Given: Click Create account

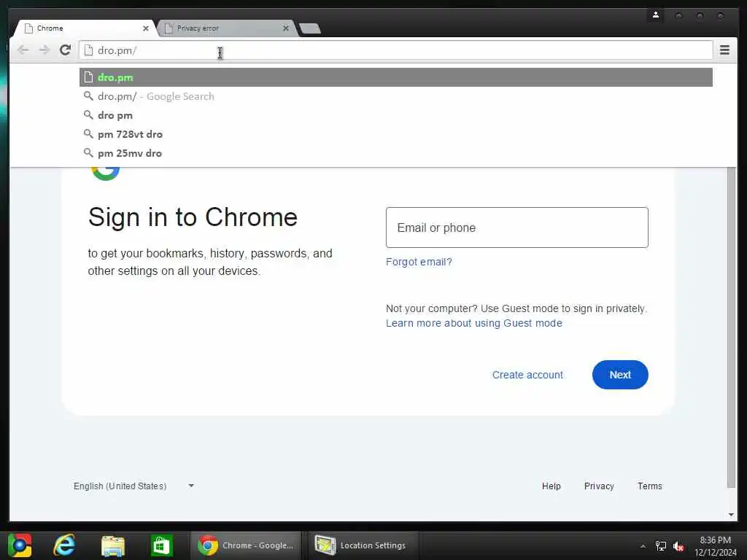Looking at the screenshot, I should 527,375.
